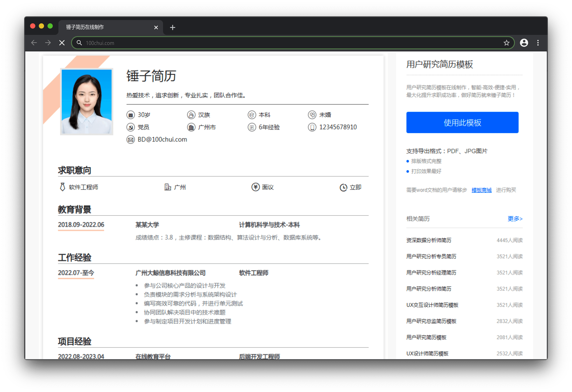The height and width of the screenshot is (392, 572).
Task: Click the location icon beside 广州 job intention
Action: 168,187
